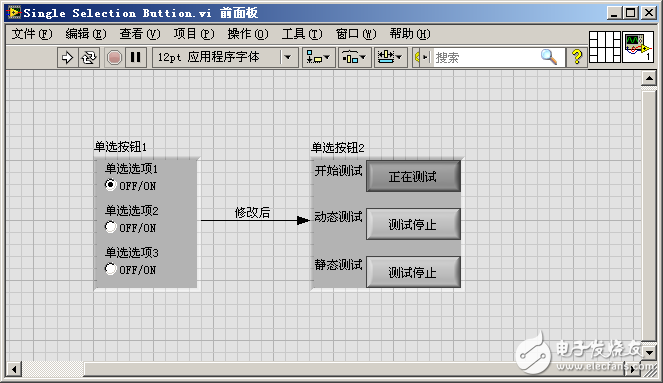Click the 单选选项2 caption

(x=132, y=211)
